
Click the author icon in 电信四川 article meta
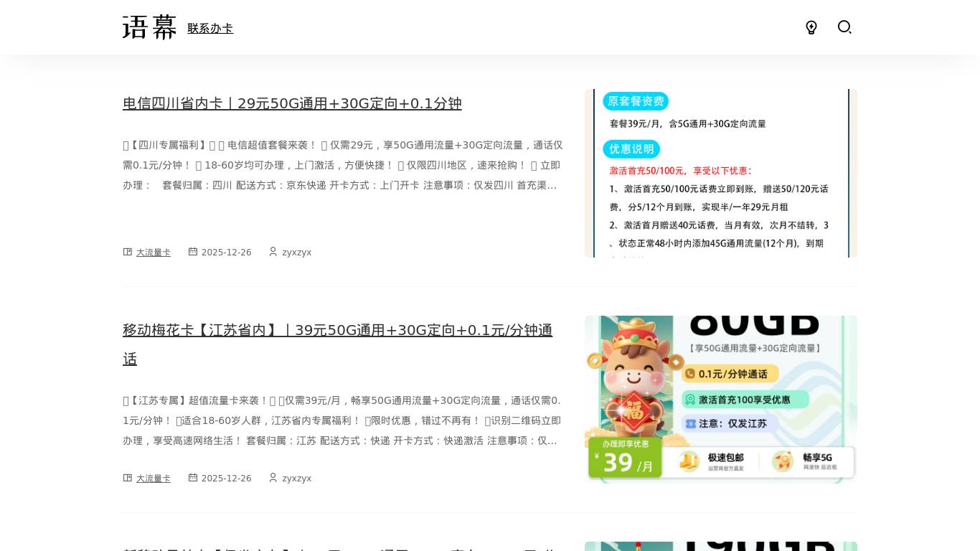tap(273, 252)
